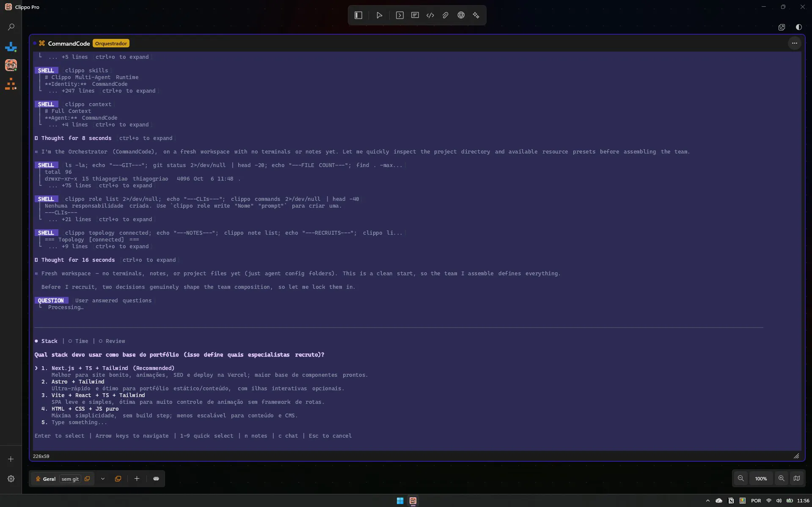
Task: Click the Orquestrador badge
Action: click(x=111, y=44)
